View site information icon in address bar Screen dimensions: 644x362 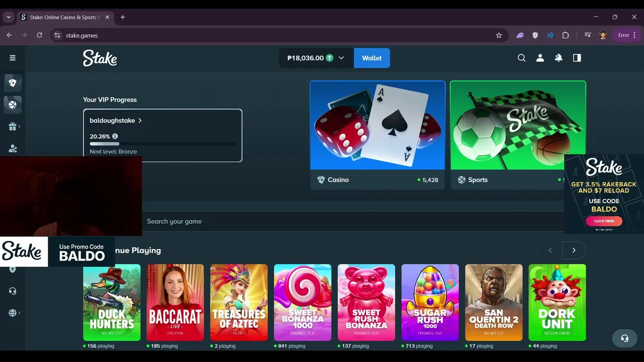pos(57,35)
